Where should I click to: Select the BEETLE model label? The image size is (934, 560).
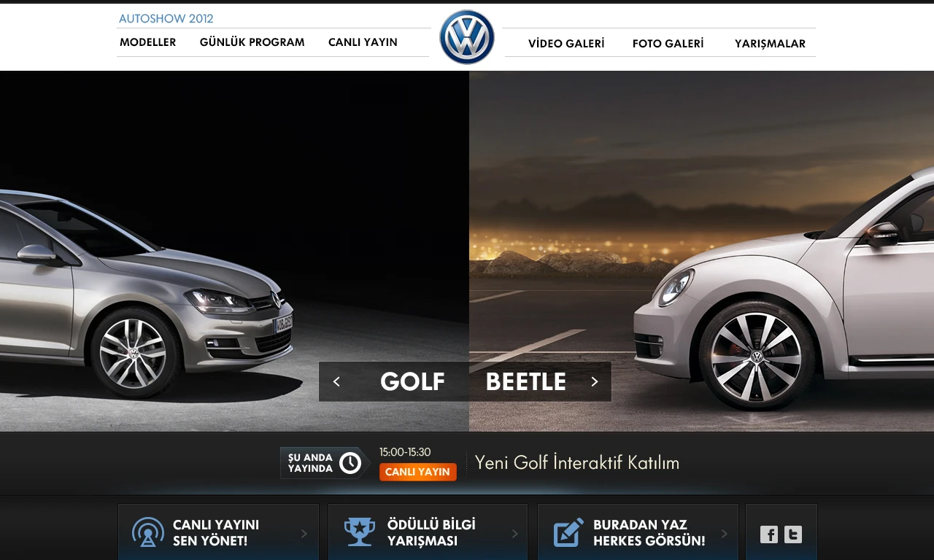click(526, 381)
